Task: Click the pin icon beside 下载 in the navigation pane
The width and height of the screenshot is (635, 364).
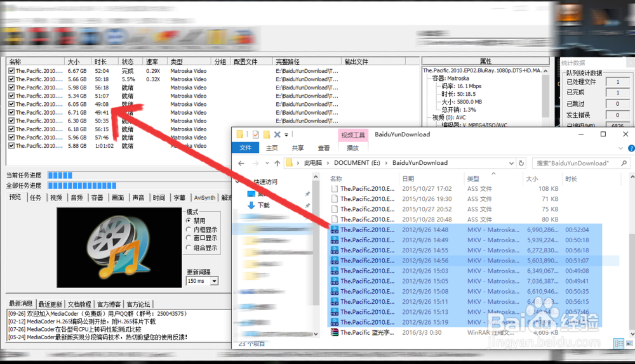Action: coord(307,205)
